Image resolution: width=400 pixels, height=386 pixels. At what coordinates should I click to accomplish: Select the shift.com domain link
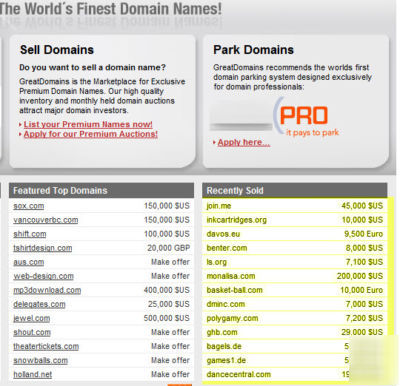(x=30, y=234)
